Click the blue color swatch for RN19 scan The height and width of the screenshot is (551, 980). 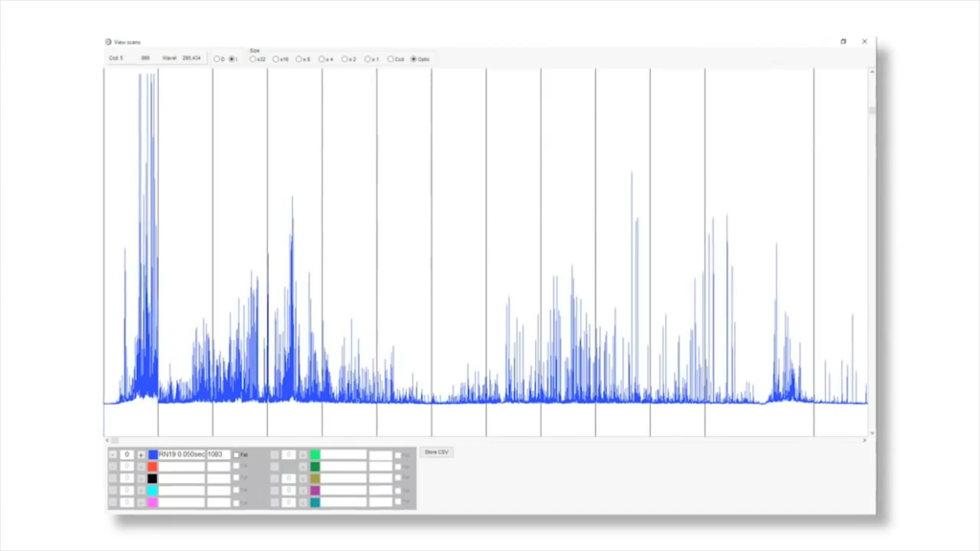[152, 454]
